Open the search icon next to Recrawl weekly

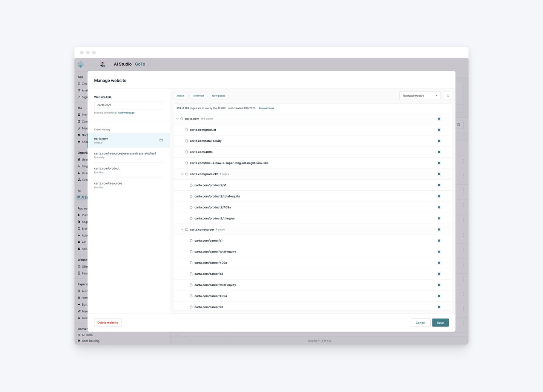point(448,96)
